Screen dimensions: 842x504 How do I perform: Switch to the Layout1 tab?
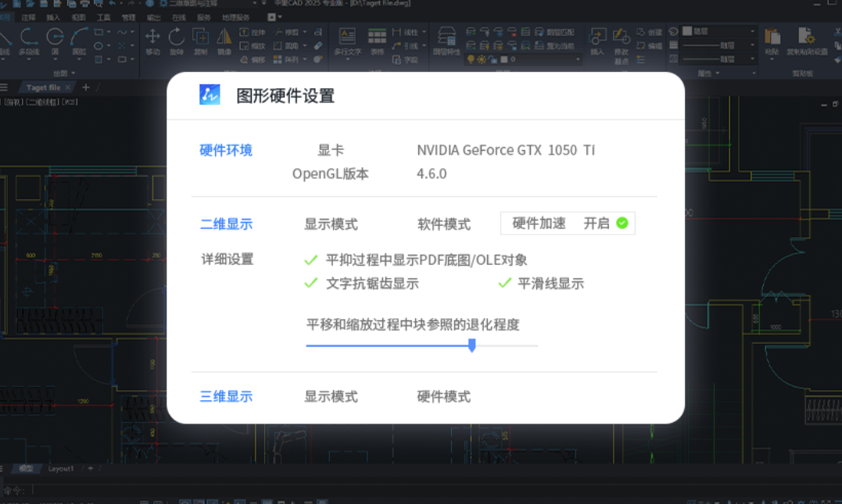pos(61,468)
